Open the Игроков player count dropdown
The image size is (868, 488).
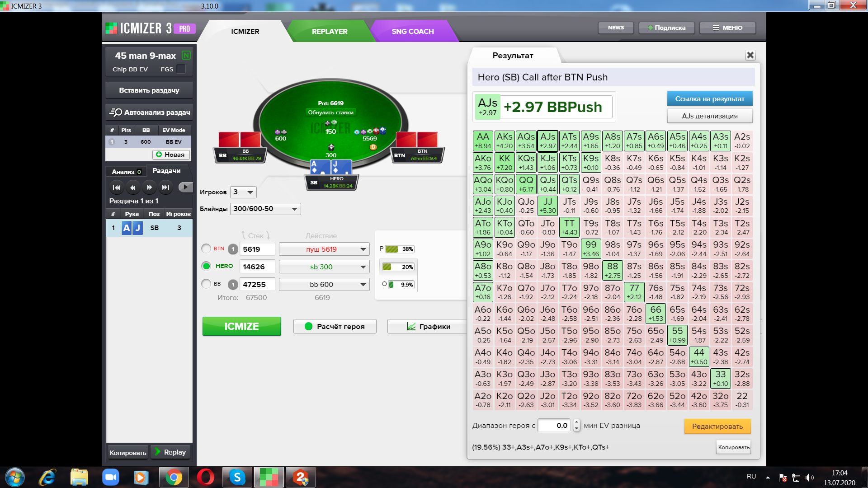coord(243,192)
